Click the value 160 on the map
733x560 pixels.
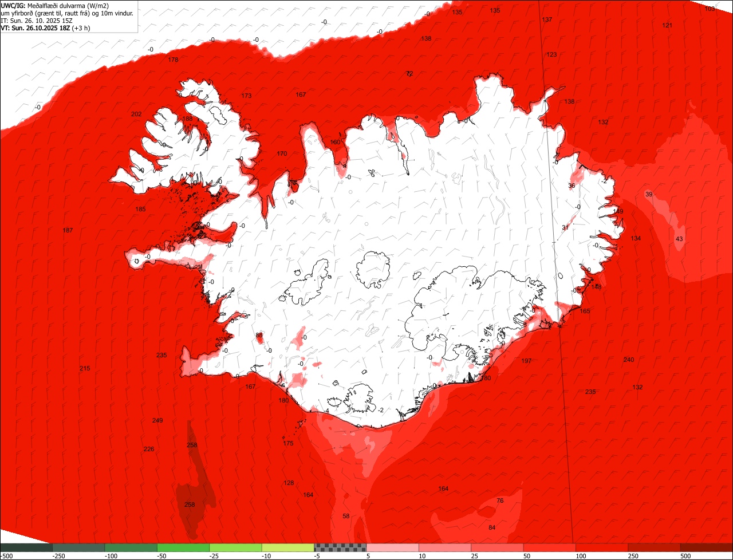coord(335,142)
